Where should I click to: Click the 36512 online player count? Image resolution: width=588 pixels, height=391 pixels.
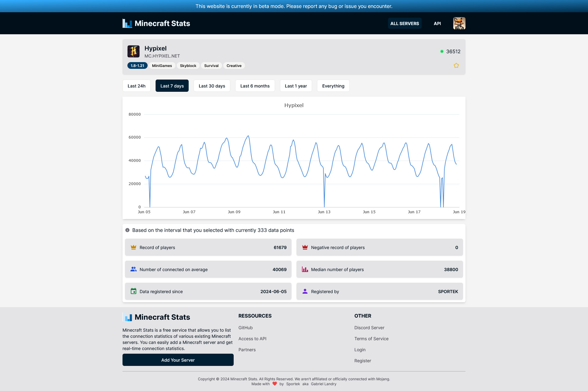coord(453,51)
